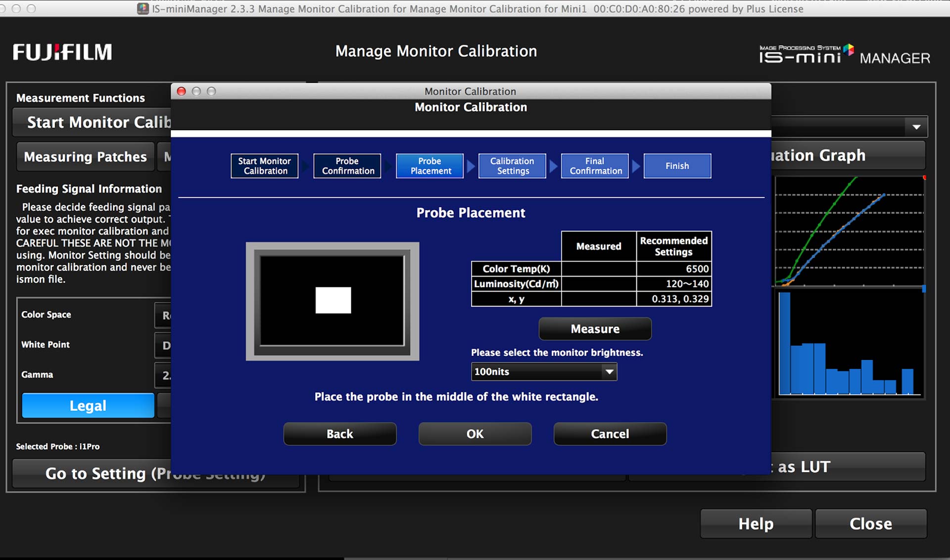Click the IS-mini Manager logo
Viewport: 950px width, 560px height.
[844, 54]
